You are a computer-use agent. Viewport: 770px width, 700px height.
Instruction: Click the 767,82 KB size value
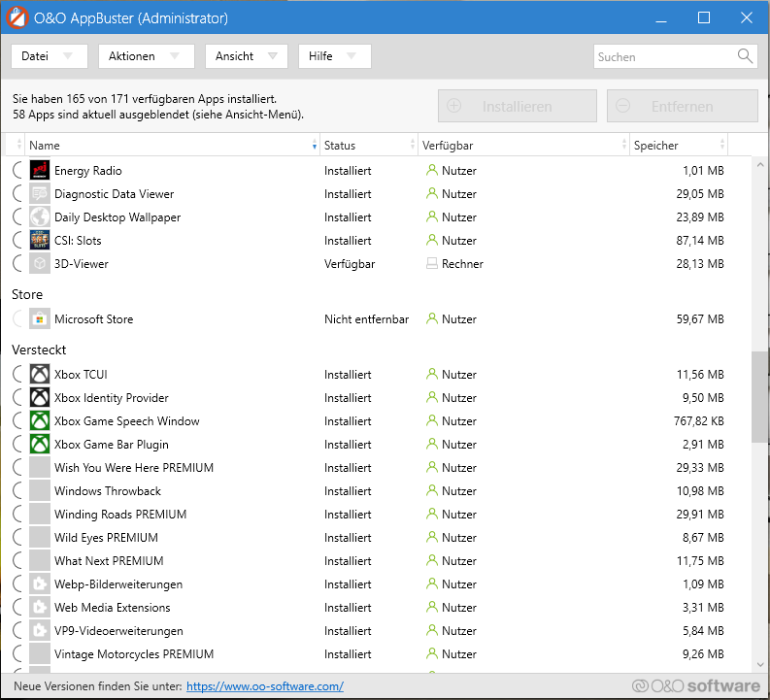point(699,421)
